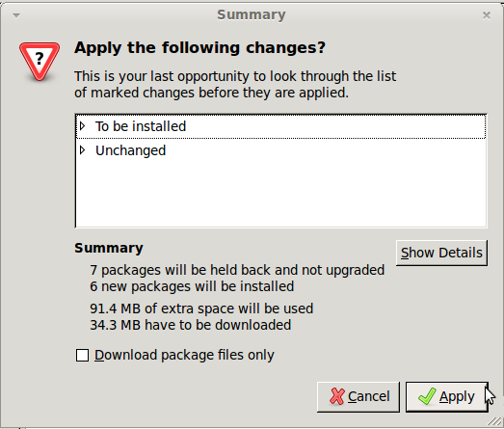Image resolution: width=504 pixels, height=429 pixels.
Task: Expand the 'Unchanged' disclosure triangle
Action: coord(83,149)
